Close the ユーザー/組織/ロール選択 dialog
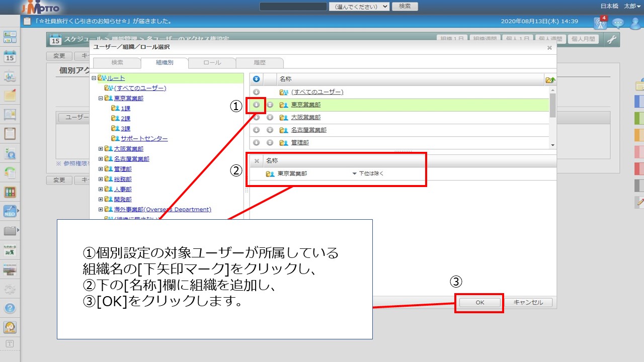This screenshot has height=362, width=644. pos(549,48)
